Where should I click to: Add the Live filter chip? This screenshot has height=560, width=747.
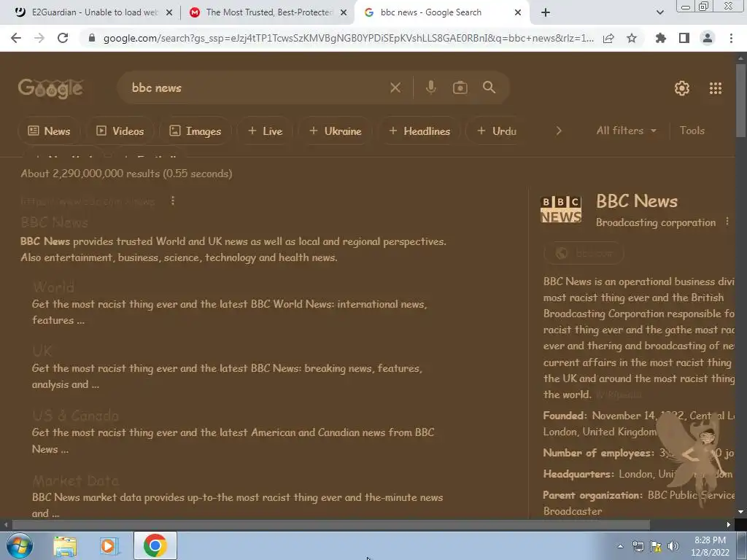click(x=266, y=131)
